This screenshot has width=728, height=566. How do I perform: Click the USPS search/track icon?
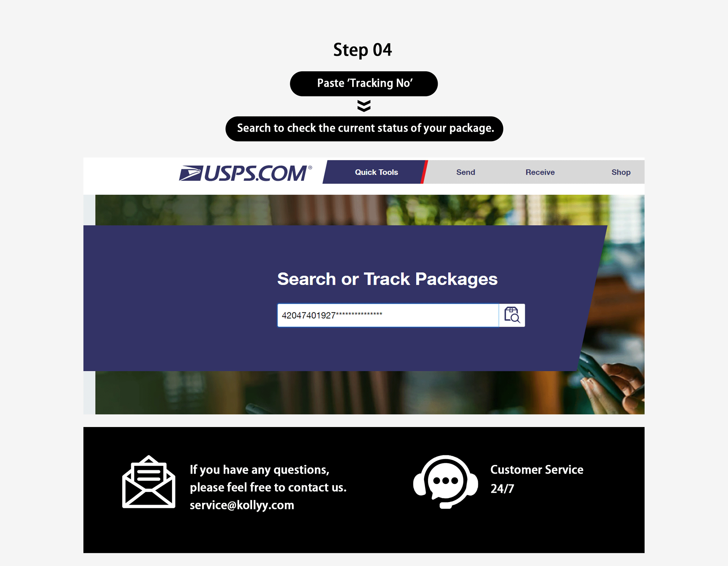click(x=512, y=315)
